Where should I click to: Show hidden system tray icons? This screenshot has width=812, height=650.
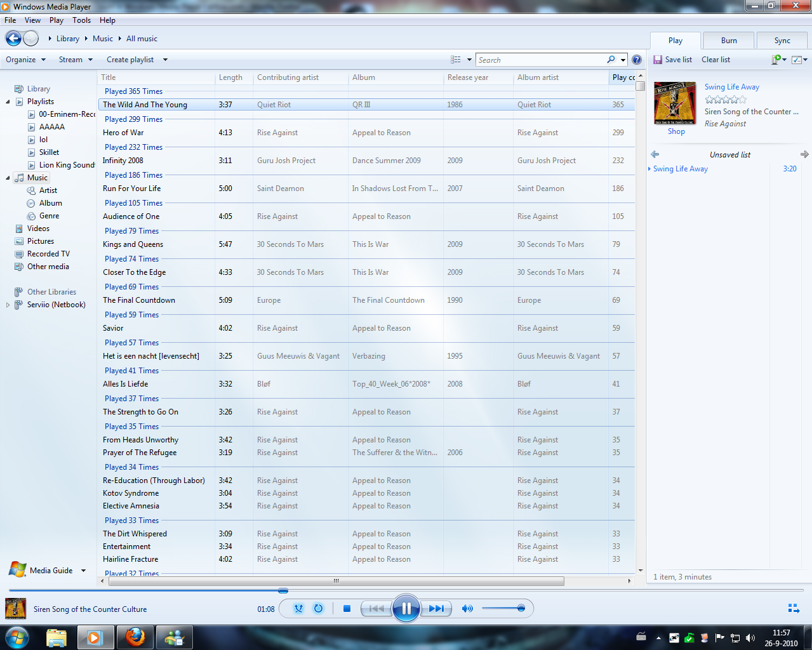(658, 638)
